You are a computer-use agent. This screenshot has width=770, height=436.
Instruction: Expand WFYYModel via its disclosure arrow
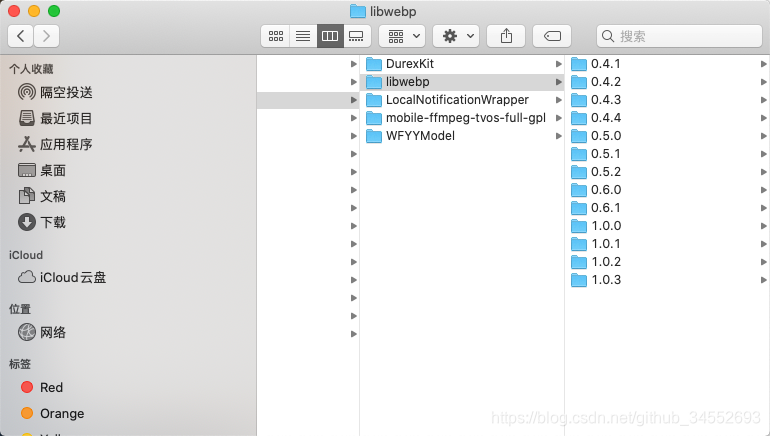[x=558, y=136]
